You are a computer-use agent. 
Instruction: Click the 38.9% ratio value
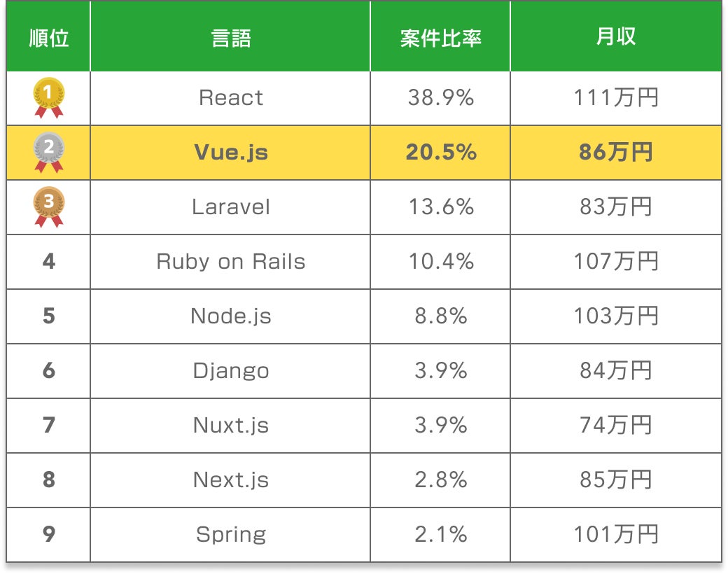tap(440, 98)
